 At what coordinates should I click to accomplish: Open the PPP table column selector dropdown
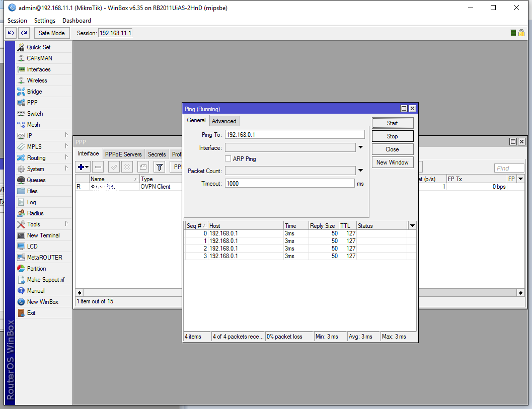(521, 179)
